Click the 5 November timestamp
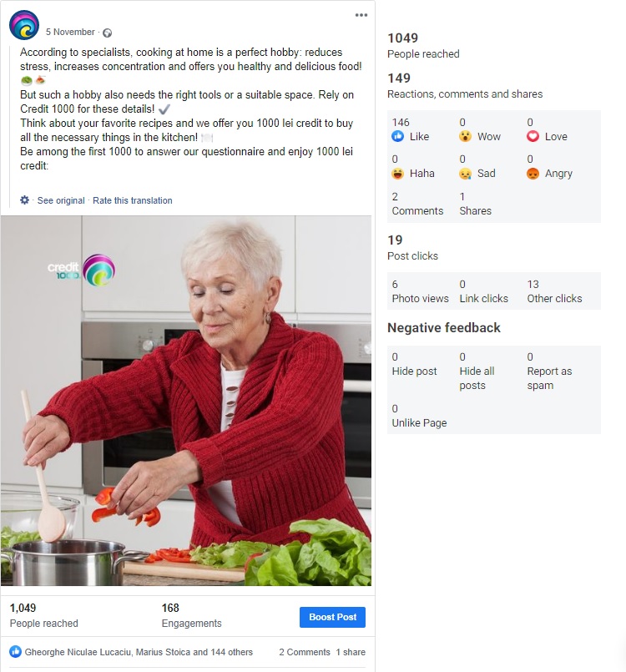This screenshot has width=626, height=672. 70,33
